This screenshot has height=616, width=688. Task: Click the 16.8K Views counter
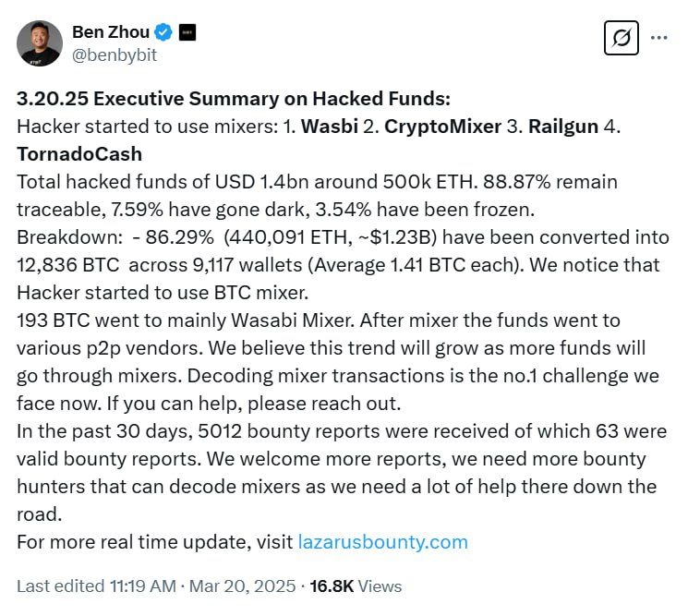click(356, 586)
